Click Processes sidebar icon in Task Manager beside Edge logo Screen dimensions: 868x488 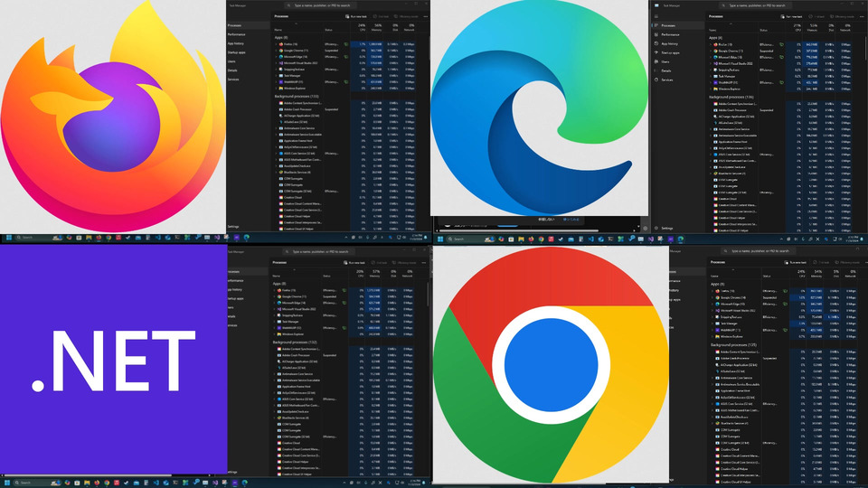pyautogui.click(x=656, y=25)
